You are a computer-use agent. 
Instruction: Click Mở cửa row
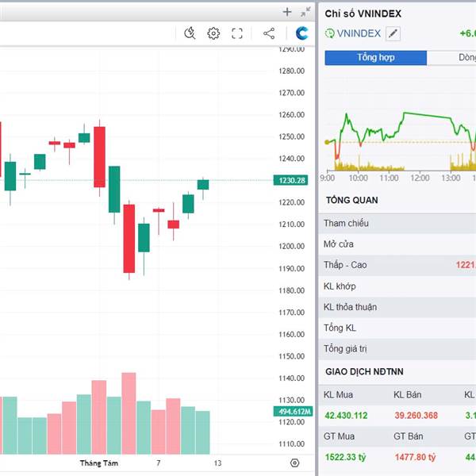pyautogui.click(x=397, y=244)
